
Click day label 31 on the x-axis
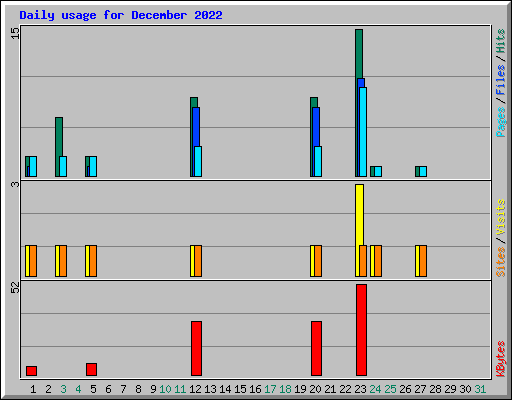[x=480, y=389]
